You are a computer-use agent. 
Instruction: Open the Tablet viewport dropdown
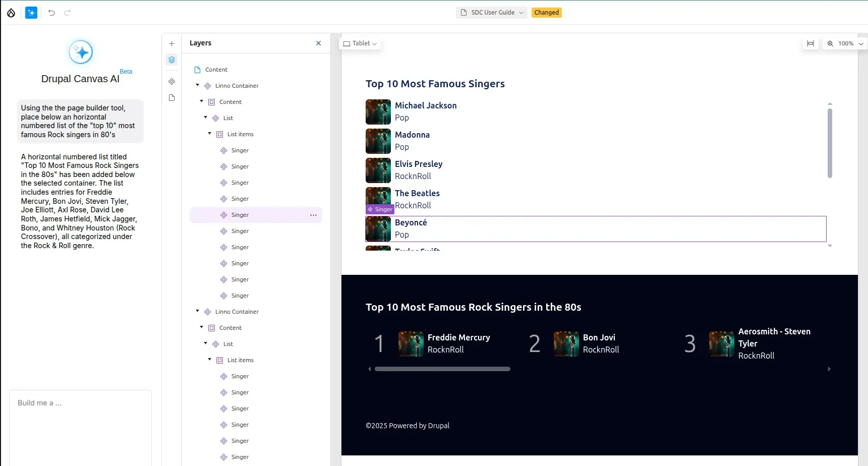tap(360, 43)
